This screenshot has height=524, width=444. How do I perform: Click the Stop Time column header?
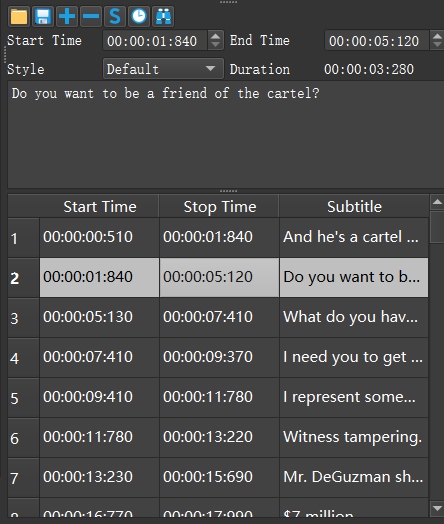coord(219,206)
